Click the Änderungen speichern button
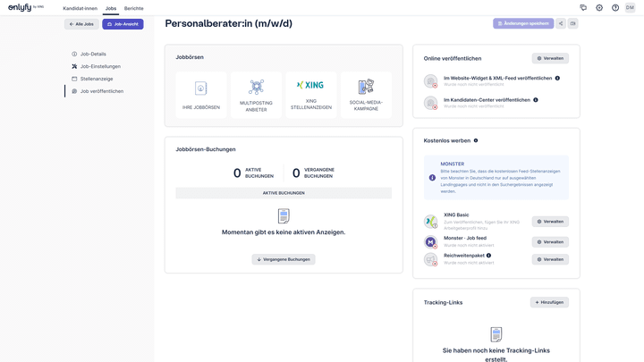644x362 pixels. (523, 24)
